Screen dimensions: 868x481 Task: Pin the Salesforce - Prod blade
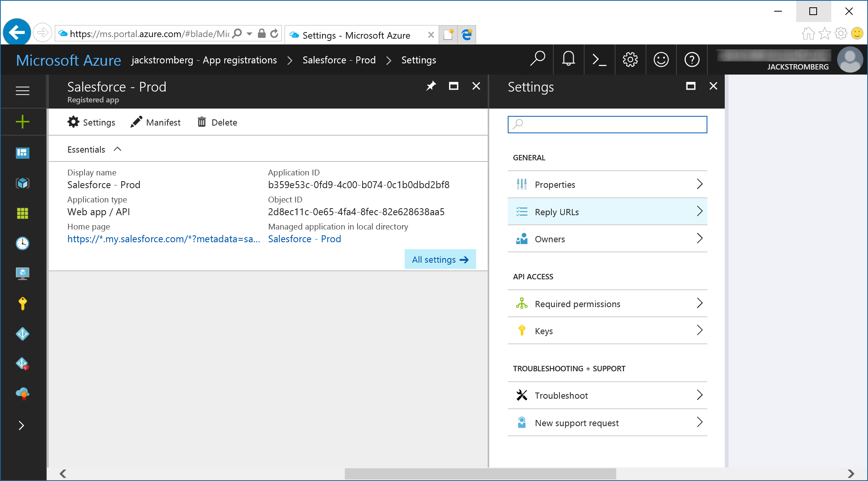coord(431,86)
